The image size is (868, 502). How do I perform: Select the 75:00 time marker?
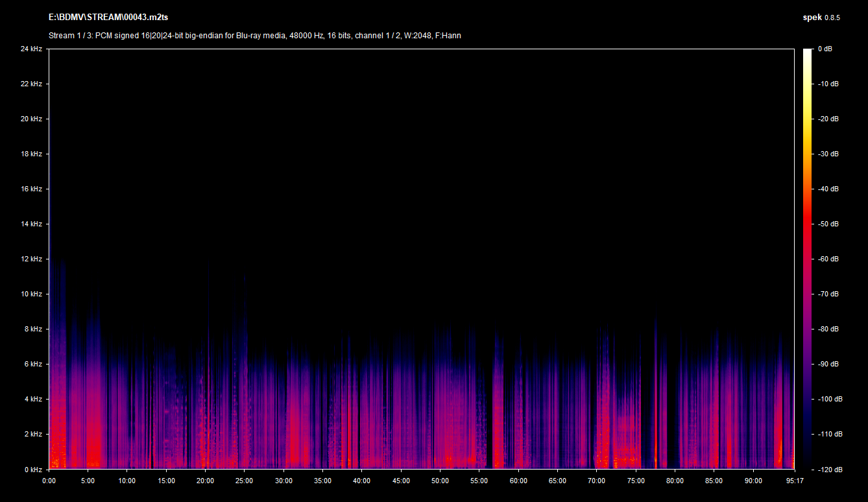(x=636, y=481)
